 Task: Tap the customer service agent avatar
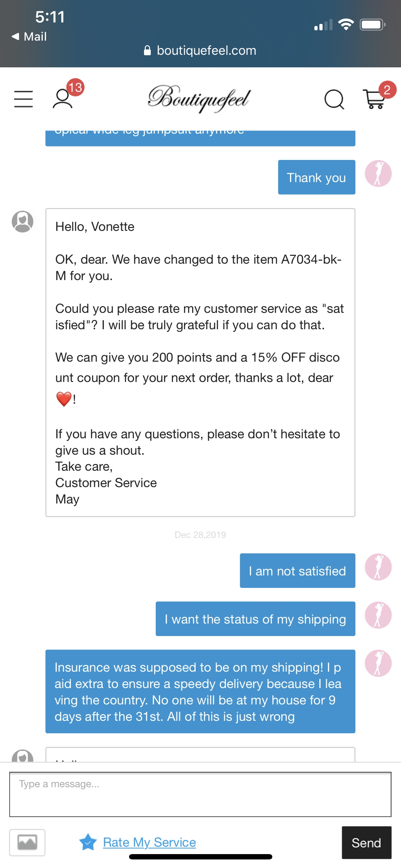(23, 221)
